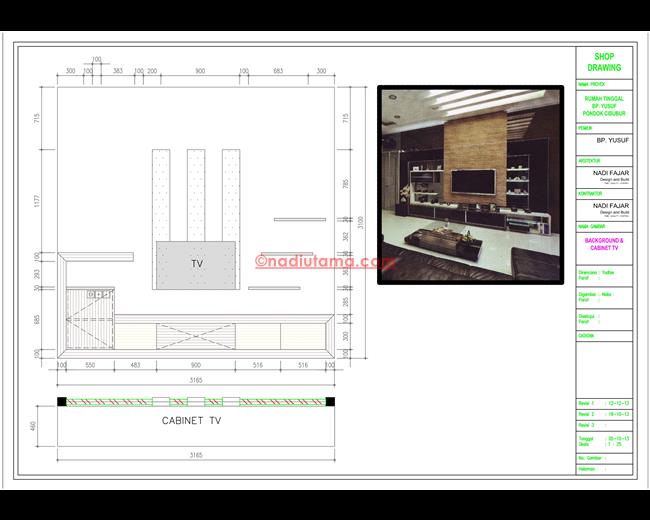The width and height of the screenshot is (650, 520).
Task: Click the 3165 dimension below the elevation
Action: pyautogui.click(x=196, y=381)
